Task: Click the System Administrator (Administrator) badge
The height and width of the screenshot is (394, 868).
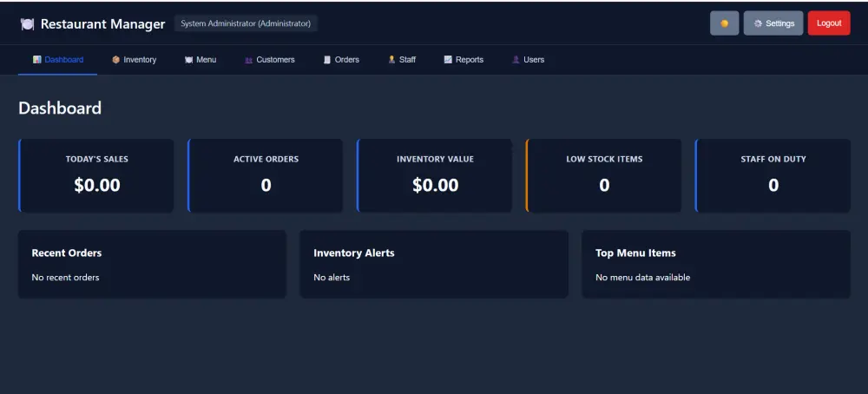Action: coord(246,23)
